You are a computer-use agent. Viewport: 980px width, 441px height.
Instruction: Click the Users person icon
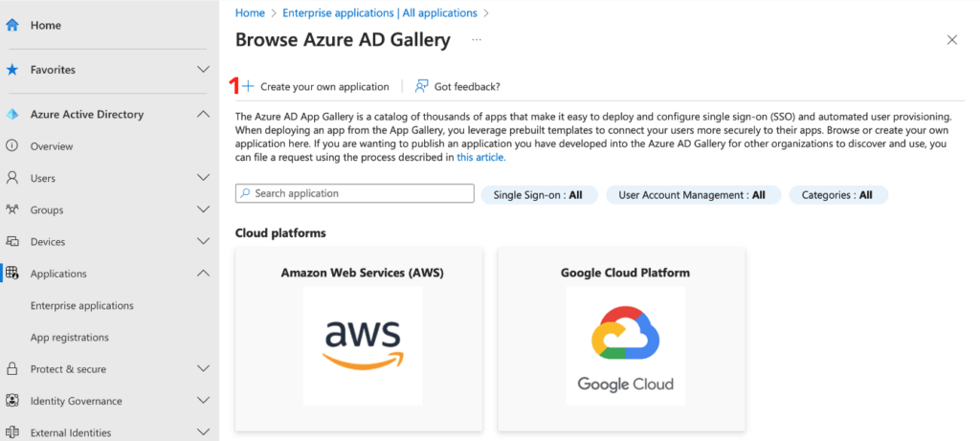(12, 178)
